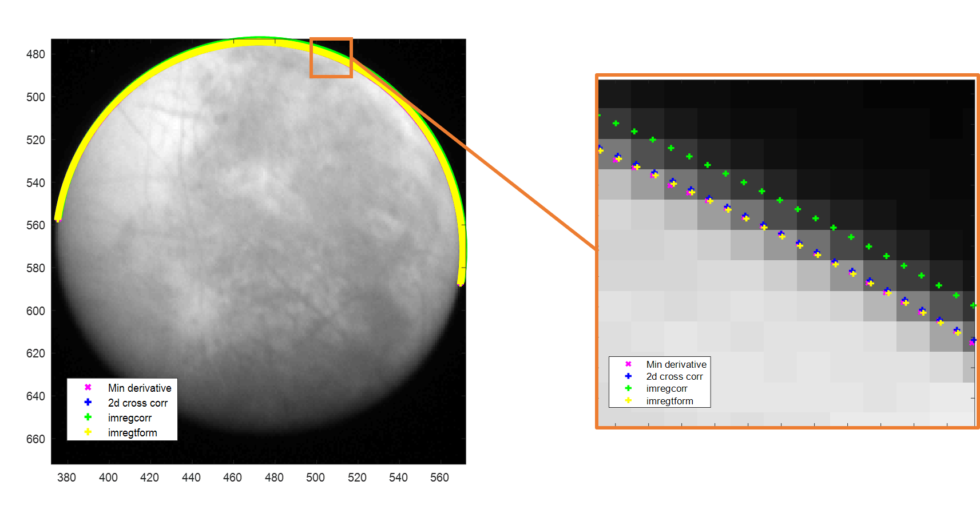Click y-axis tick label 620
980x521 pixels.
click(35, 353)
